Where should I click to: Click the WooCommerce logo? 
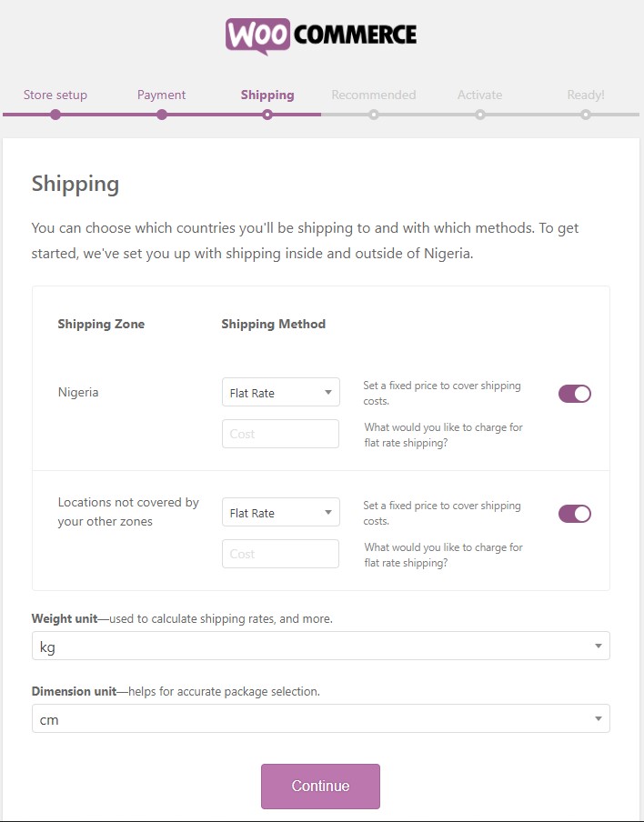pos(321,35)
